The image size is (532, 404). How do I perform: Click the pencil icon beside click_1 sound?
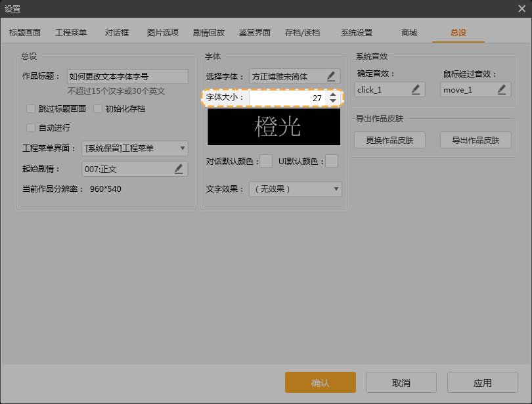(415, 89)
